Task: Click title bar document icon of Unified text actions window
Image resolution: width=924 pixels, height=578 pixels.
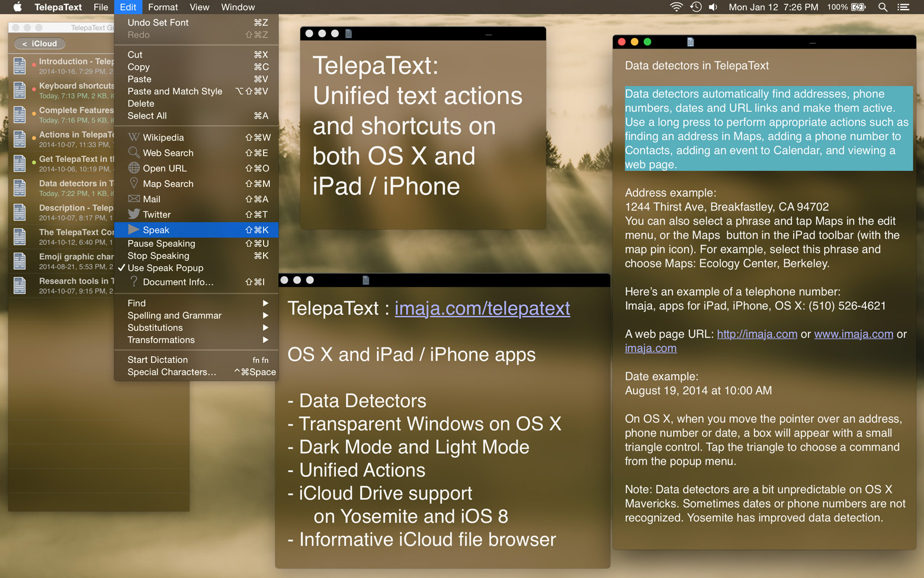Action: pos(348,33)
